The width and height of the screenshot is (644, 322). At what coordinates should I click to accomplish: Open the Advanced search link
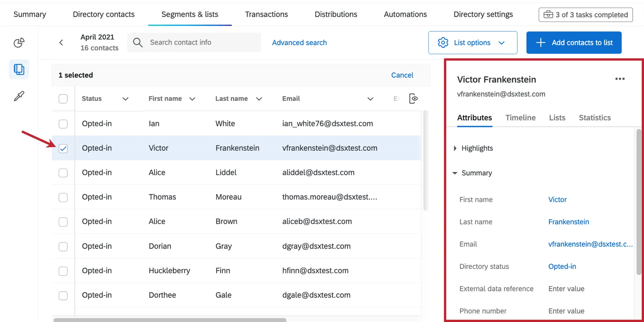299,43
